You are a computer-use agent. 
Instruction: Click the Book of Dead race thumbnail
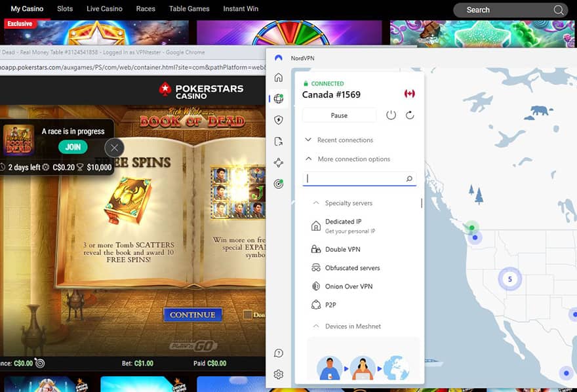tap(18, 140)
